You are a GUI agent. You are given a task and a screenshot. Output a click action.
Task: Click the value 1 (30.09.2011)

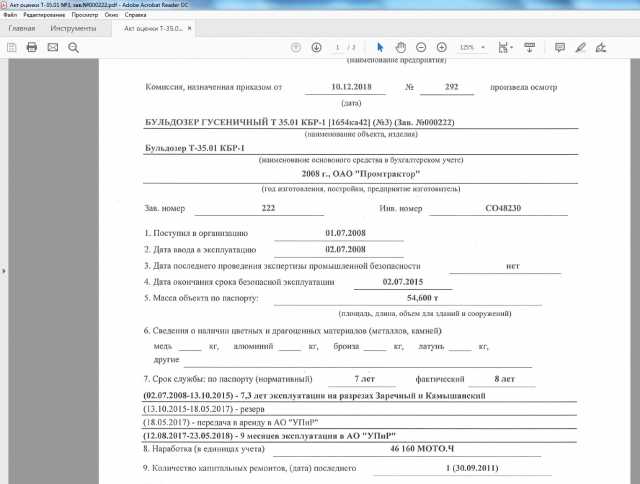[x=472, y=468]
